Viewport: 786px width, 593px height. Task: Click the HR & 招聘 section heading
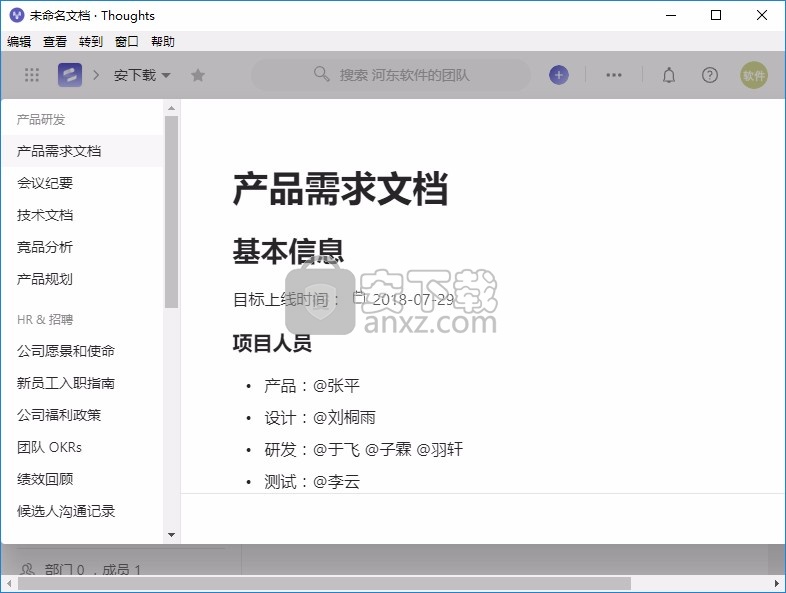click(45, 319)
